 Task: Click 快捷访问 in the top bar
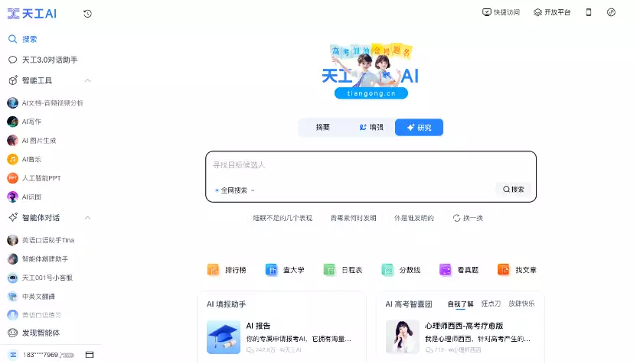pos(501,12)
